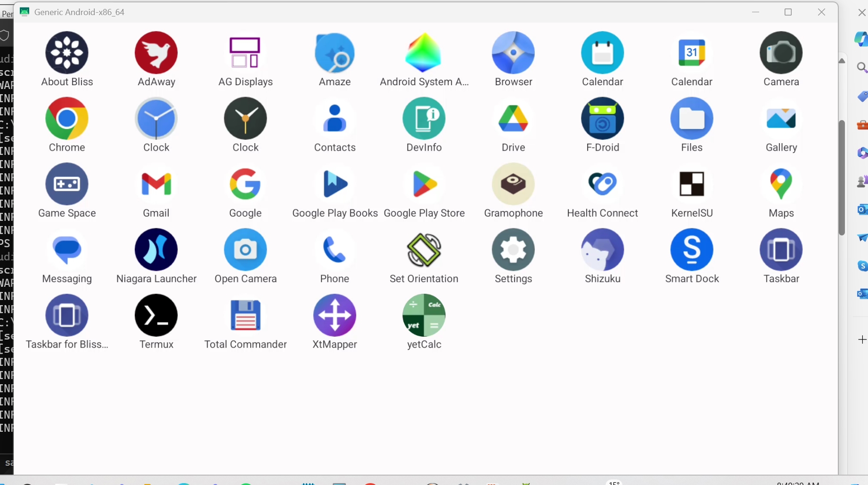Screen dimensions: 868x485
Task: Open Total Commander file manager
Action: [245, 315]
